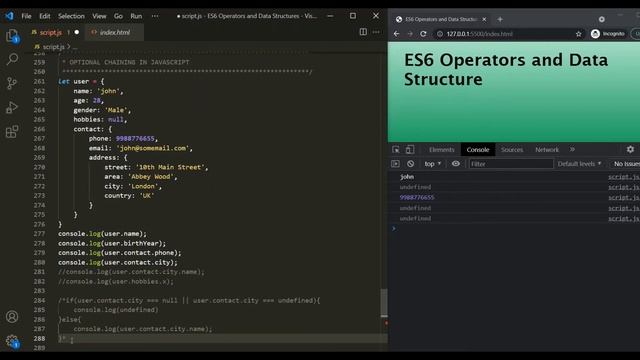Activate the DevTools inspect element picker

click(396, 150)
